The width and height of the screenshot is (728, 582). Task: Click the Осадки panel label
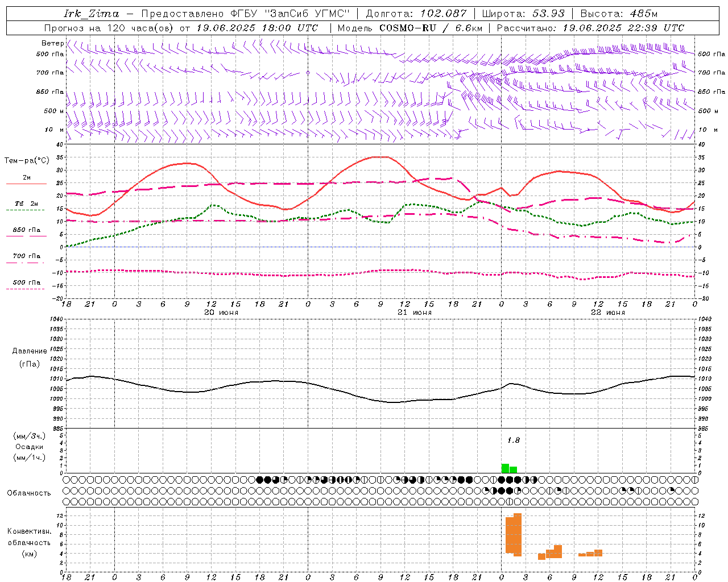point(30,447)
